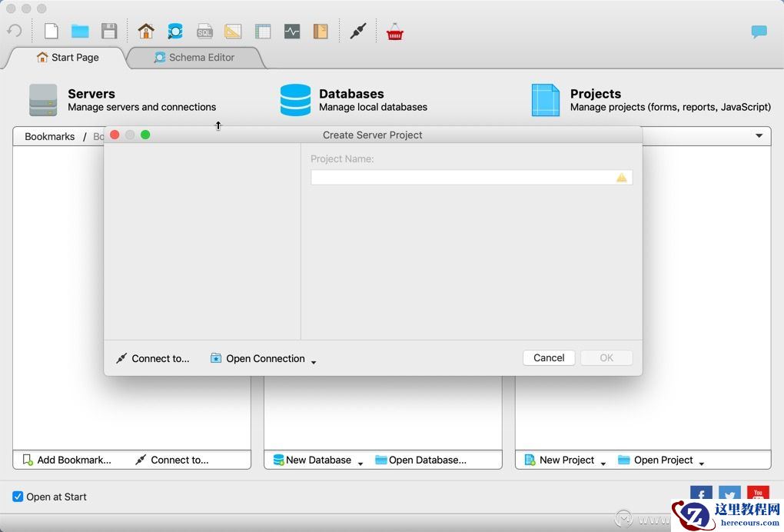Click the blue chat bubble feedback icon
The image size is (784, 532).
pyautogui.click(x=759, y=32)
